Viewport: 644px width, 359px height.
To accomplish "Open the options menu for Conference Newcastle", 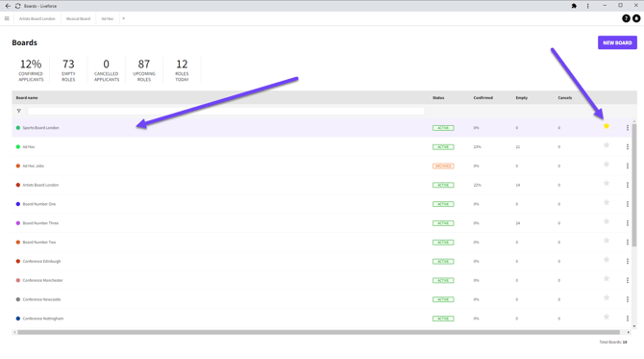I will 627,299.
